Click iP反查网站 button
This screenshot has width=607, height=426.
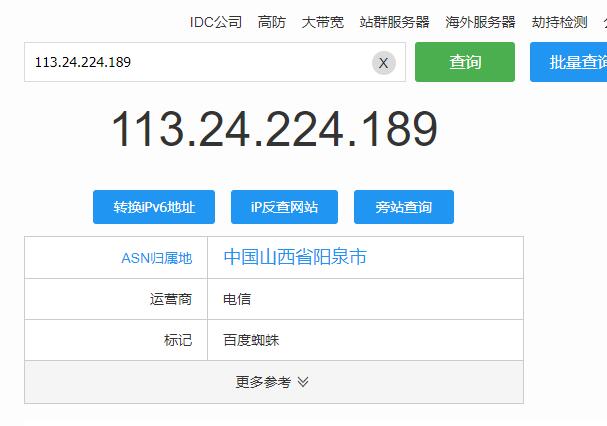coord(284,207)
